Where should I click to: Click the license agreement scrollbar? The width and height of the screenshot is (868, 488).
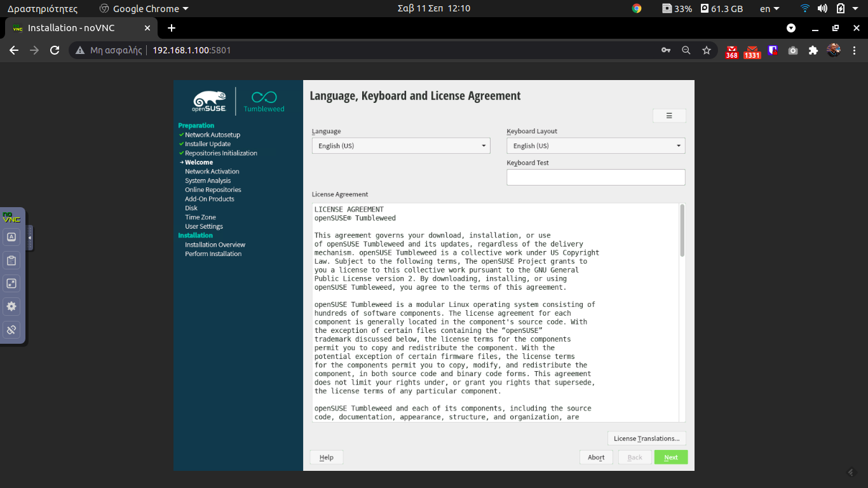tap(682, 230)
